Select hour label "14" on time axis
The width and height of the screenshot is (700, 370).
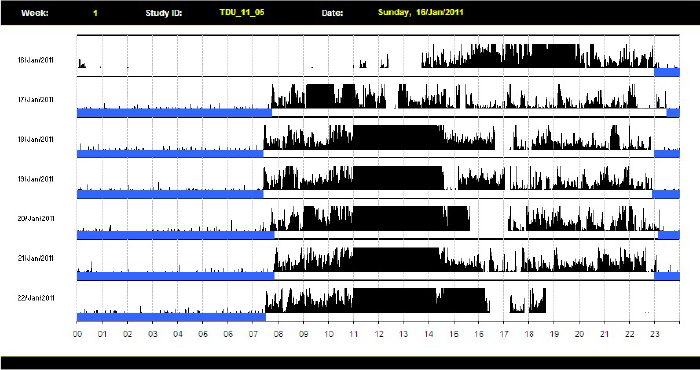(x=429, y=333)
